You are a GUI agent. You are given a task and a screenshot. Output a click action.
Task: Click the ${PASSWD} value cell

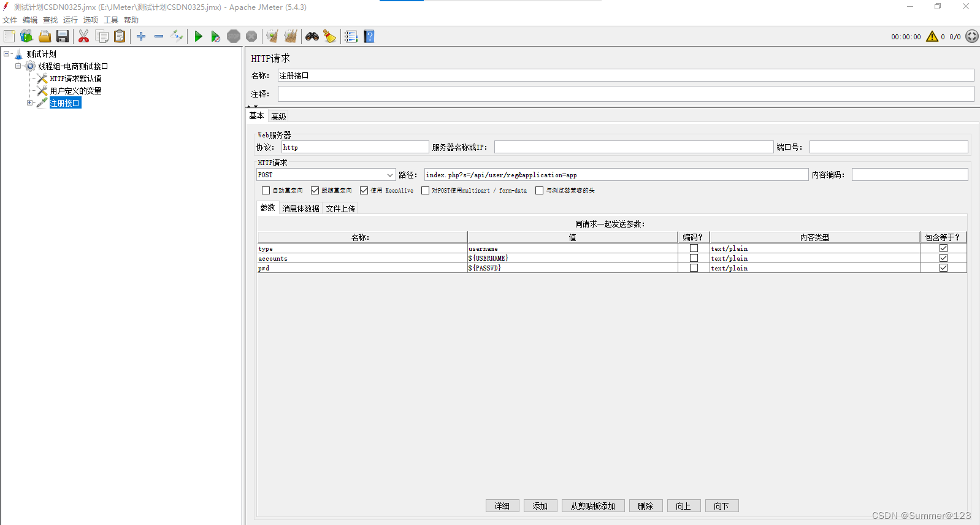pos(572,268)
